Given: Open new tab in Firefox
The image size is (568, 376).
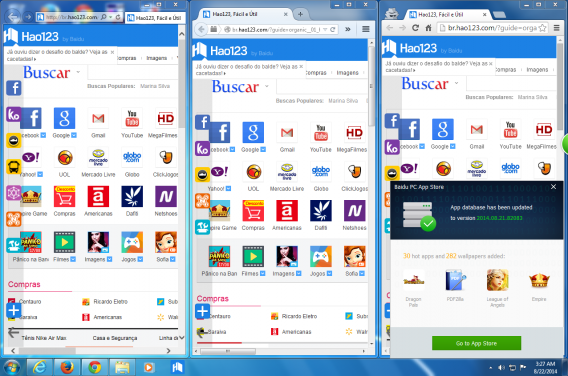Looking at the screenshot, I should pos(300,14).
